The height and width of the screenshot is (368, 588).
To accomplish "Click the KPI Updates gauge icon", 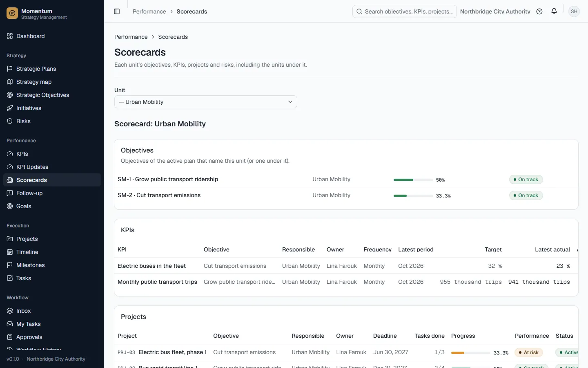I will pyautogui.click(x=10, y=167).
